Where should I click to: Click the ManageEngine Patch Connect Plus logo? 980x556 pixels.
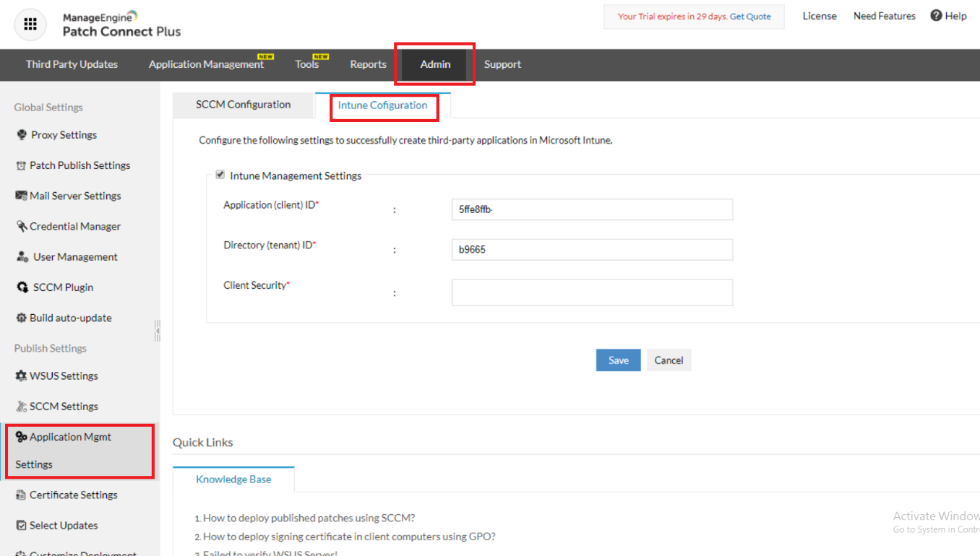click(121, 25)
